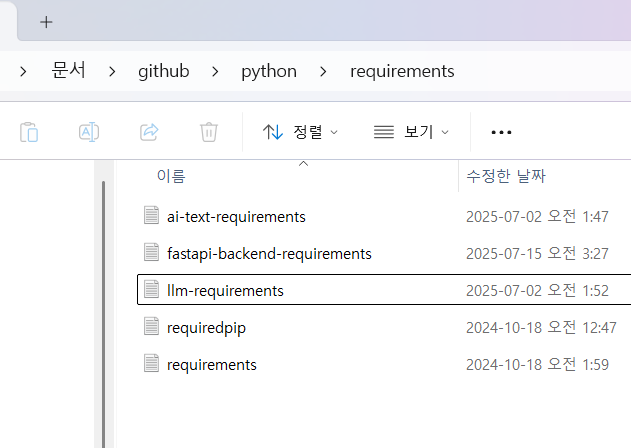Screen dimensions: 631x448
Task: Go to github folder in breadcrumb
Action: [x=163, y=72]
